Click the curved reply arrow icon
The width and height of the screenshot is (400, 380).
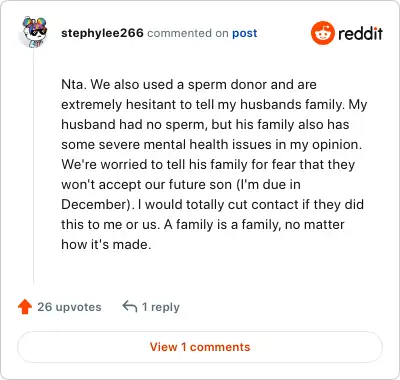tap(130, 306)
